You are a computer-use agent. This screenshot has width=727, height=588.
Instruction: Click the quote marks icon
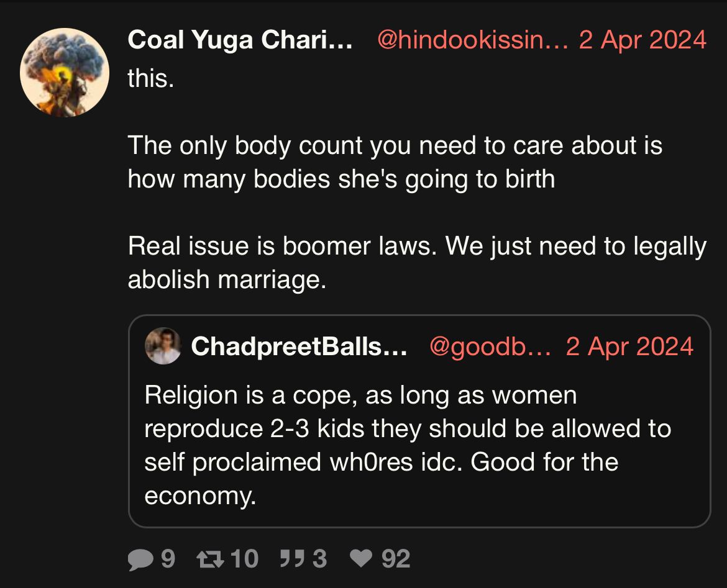tap(292, 559)
